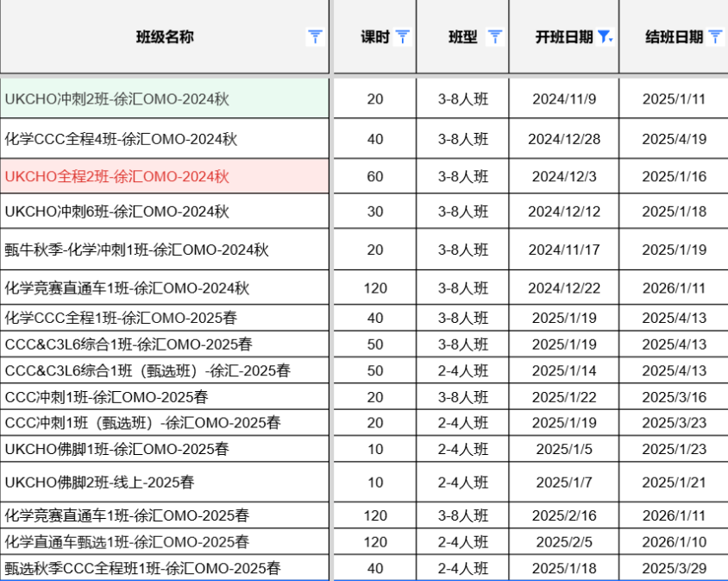This screenshot has height=581, width=728.
Task: Select 开班日期 cell 2024/11/9
Action: point(563,98)
